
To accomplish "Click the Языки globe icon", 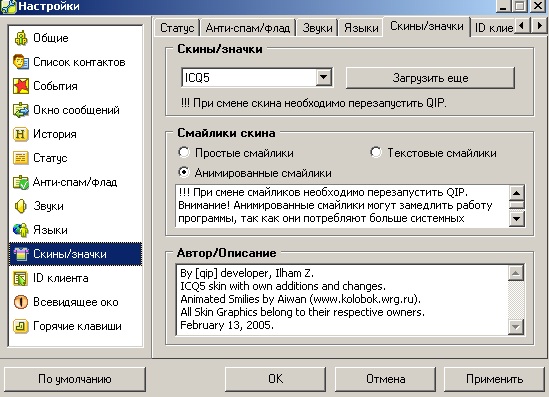I will [21, 230].
